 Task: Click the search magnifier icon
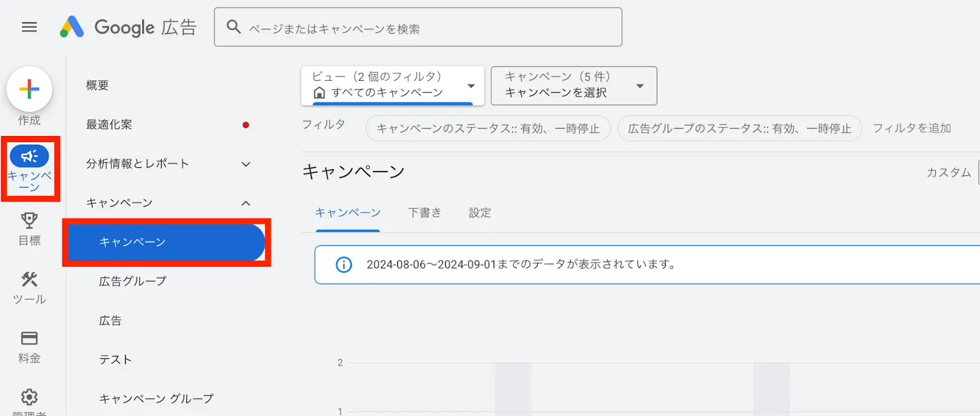pyautogui.click(x=233, y=26)
